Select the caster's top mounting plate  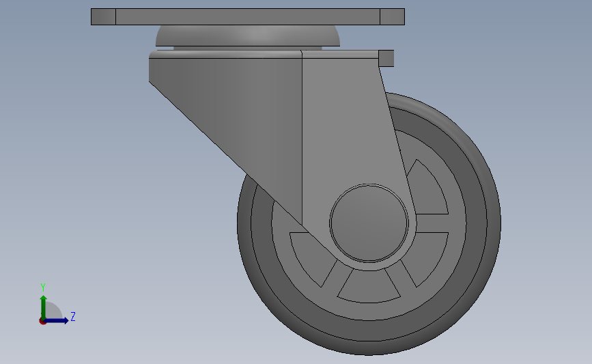point(248,16)
